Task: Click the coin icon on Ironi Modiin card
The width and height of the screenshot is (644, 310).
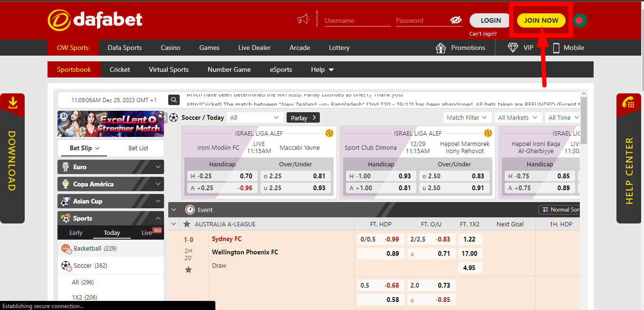Action: coord(329,133)
